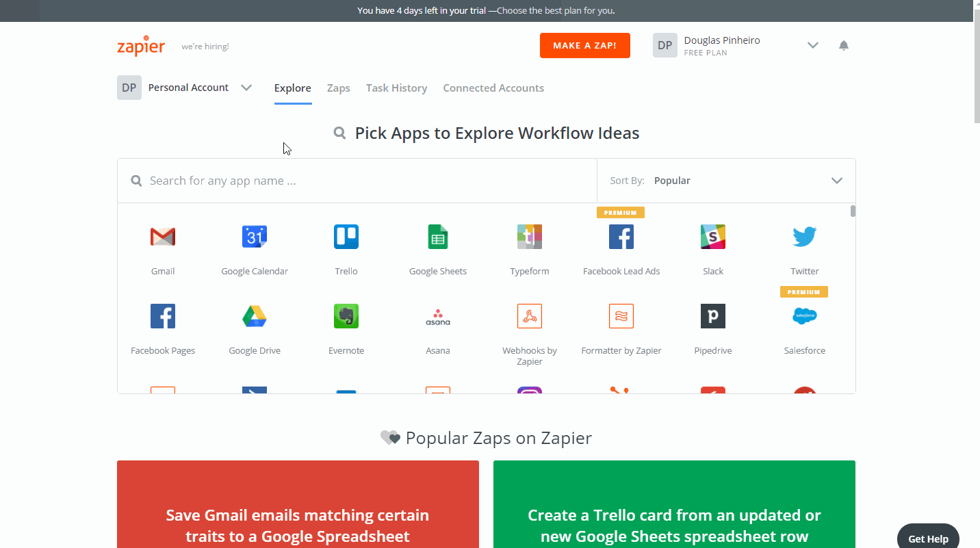
Task: Select the Typeform app icon
Action: [x=530, y=237]
